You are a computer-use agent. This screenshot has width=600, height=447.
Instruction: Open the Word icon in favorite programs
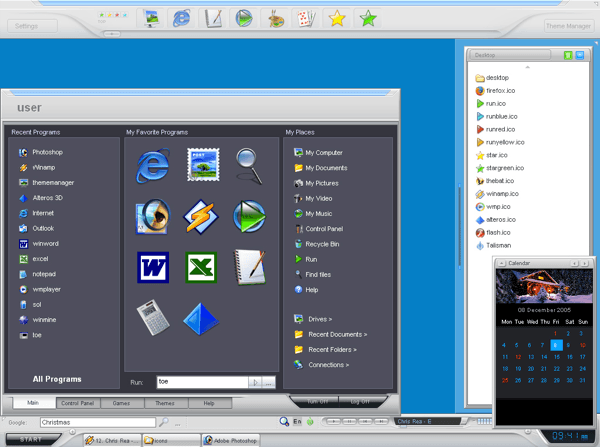[152, 267]
